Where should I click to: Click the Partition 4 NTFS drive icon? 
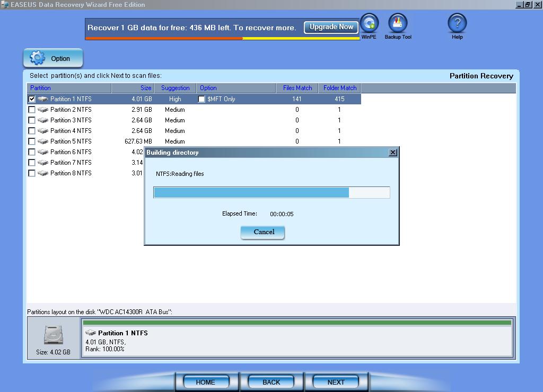click(43, 131)
